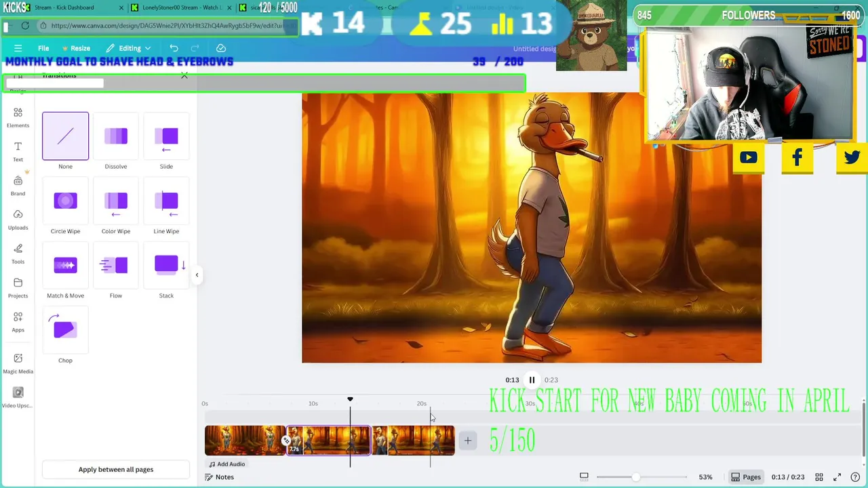Click the 53% zoom level
Viewport: 868px width, 488px height.
pyautogui.click(x=705, y=477)
